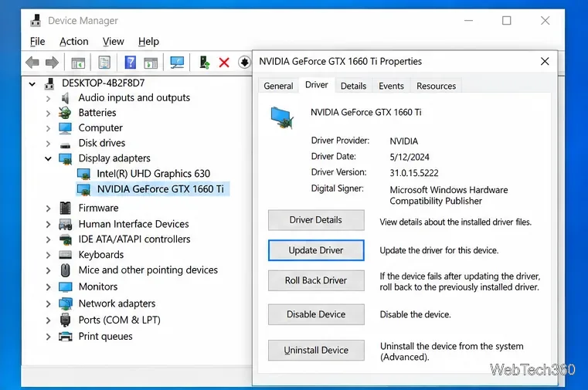Open the Help menu
Screen dimensions: 588x390
(148, 41)
